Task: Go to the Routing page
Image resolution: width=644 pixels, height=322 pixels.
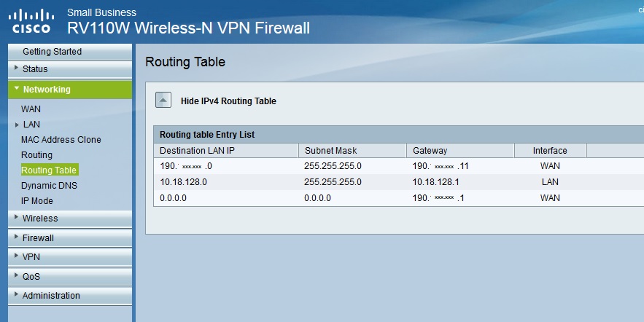Action: 36,155
